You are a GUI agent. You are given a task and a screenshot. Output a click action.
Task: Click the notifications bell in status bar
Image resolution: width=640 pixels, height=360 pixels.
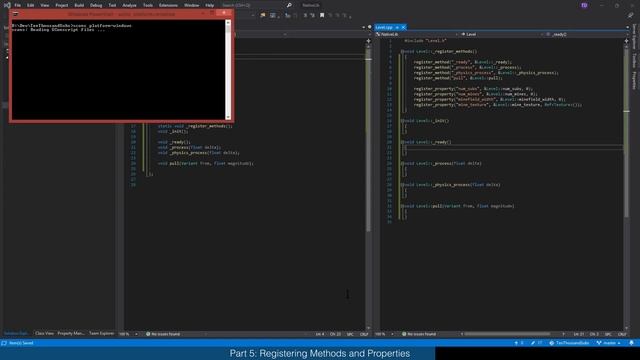tap(631, 343)
